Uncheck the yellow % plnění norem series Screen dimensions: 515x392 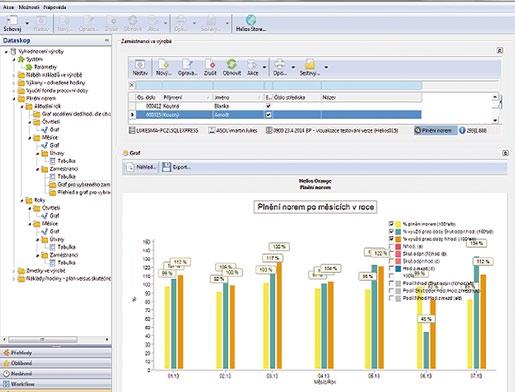391,223
